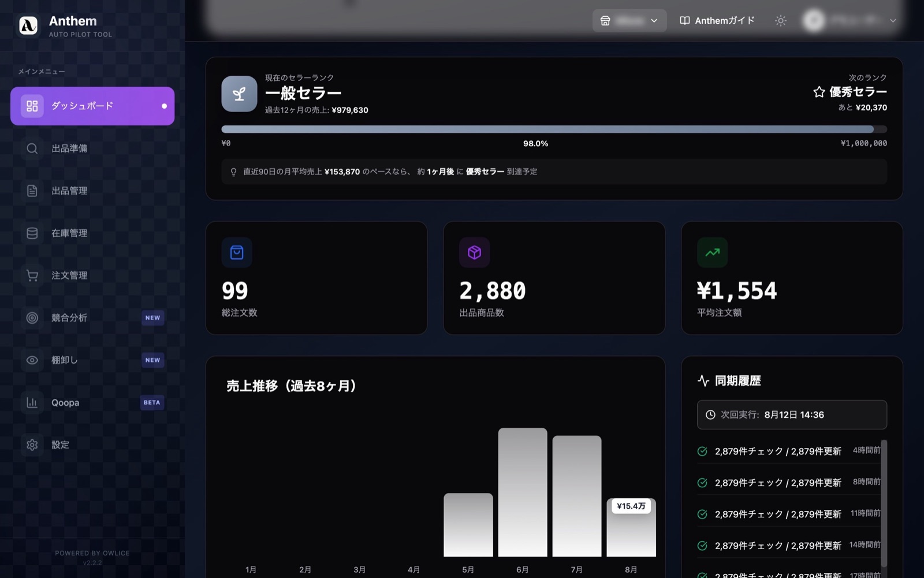Click the seller rank progress bar
Image resolution: width=924 pixels, height=578 pixels.
[x=554, y=129]
